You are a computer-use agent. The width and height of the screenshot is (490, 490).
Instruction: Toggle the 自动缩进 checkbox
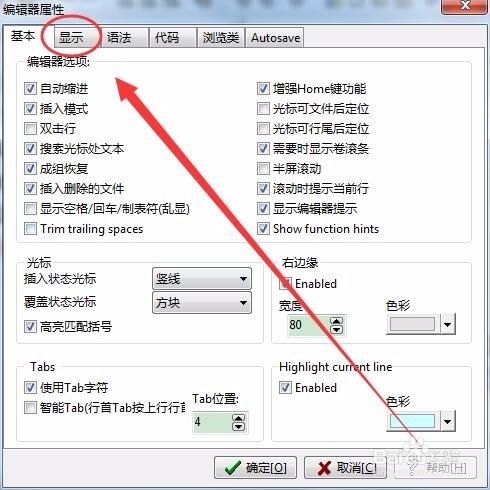[30, 89]
